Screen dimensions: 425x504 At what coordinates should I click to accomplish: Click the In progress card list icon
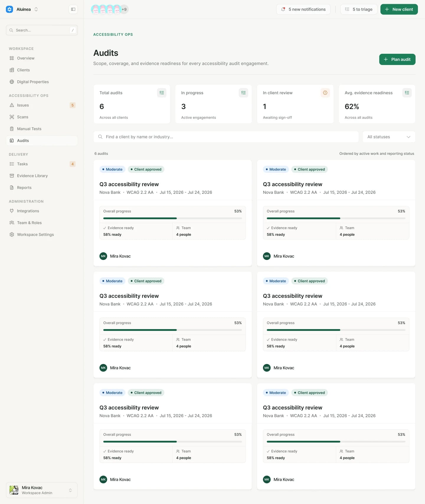(243, 93)
